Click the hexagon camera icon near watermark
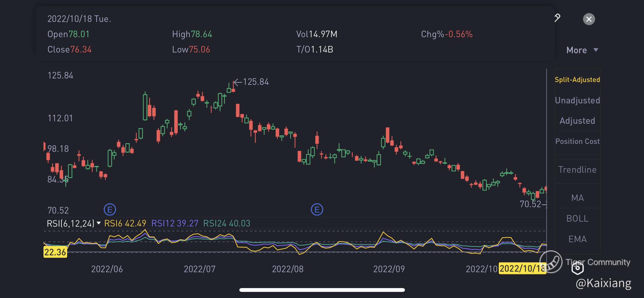This screenshot has width=644, height=298. (x=577, y=268)
